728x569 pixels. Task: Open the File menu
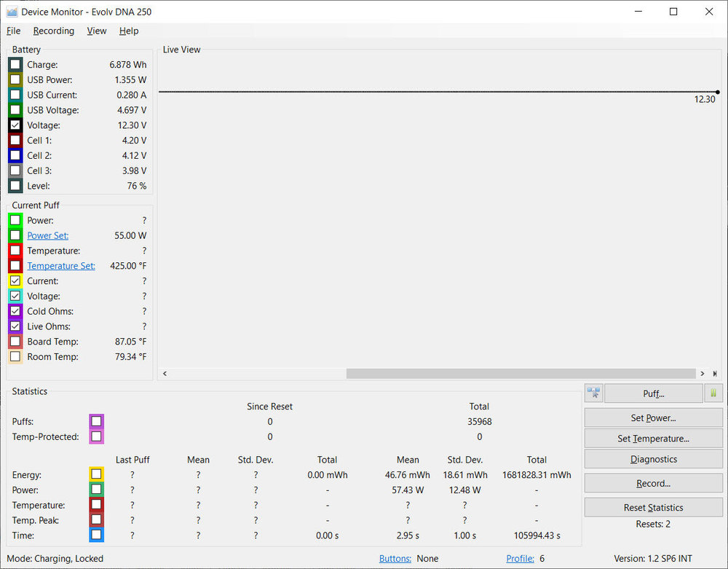(x=13, y=31)
